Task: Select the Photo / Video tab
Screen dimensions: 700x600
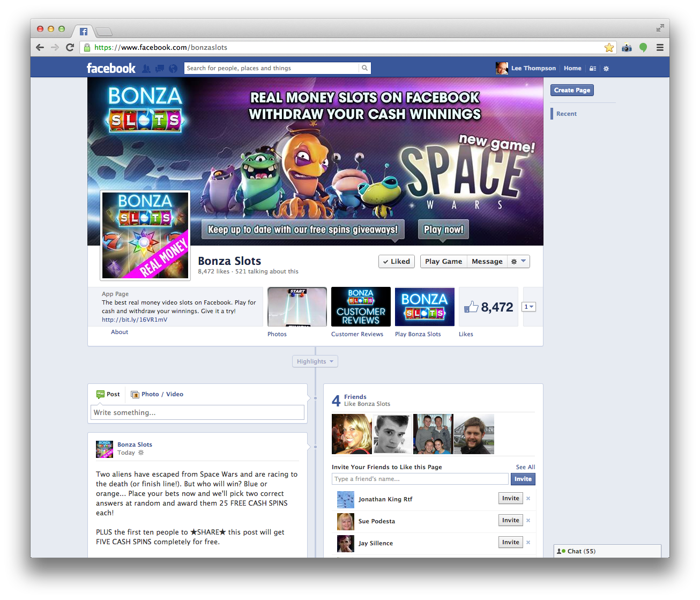Action: click(157, 394)
